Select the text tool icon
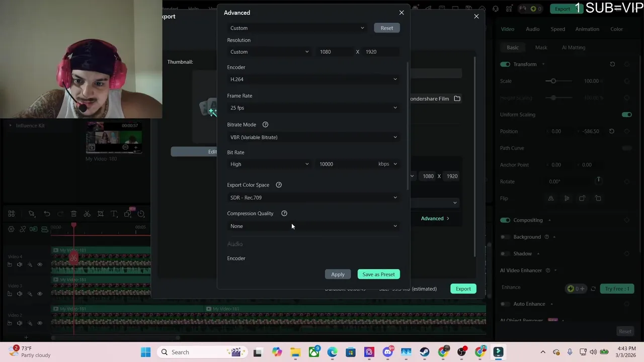The height and width of the screenshot is (362, 644). pos(114,214)
